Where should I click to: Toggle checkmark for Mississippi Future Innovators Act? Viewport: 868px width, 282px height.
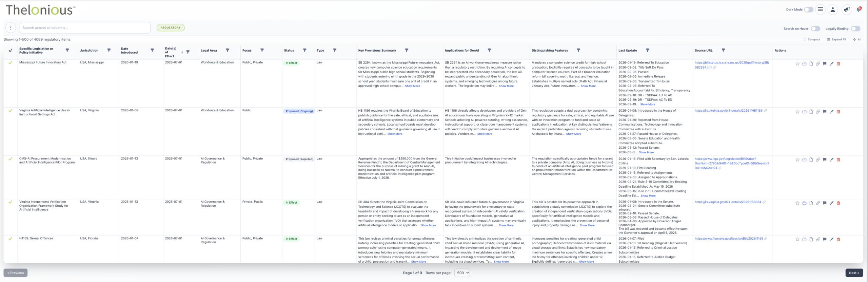(11, 63)
